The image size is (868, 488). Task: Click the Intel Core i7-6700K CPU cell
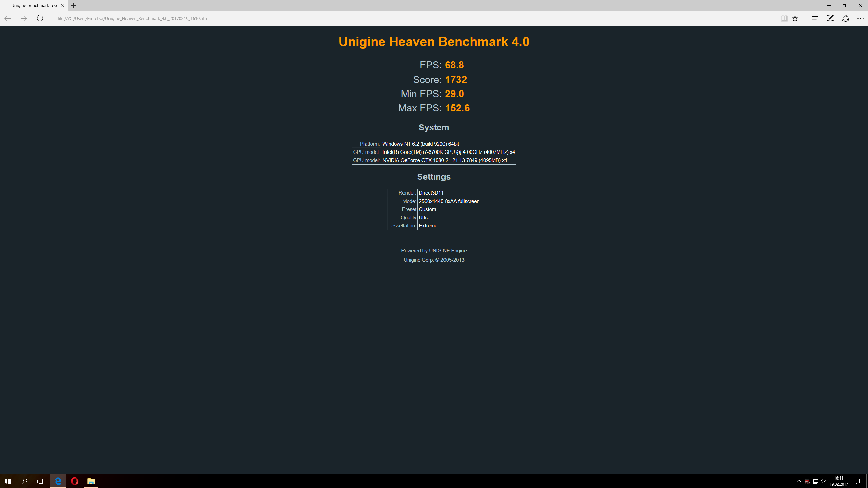[449, 152]
